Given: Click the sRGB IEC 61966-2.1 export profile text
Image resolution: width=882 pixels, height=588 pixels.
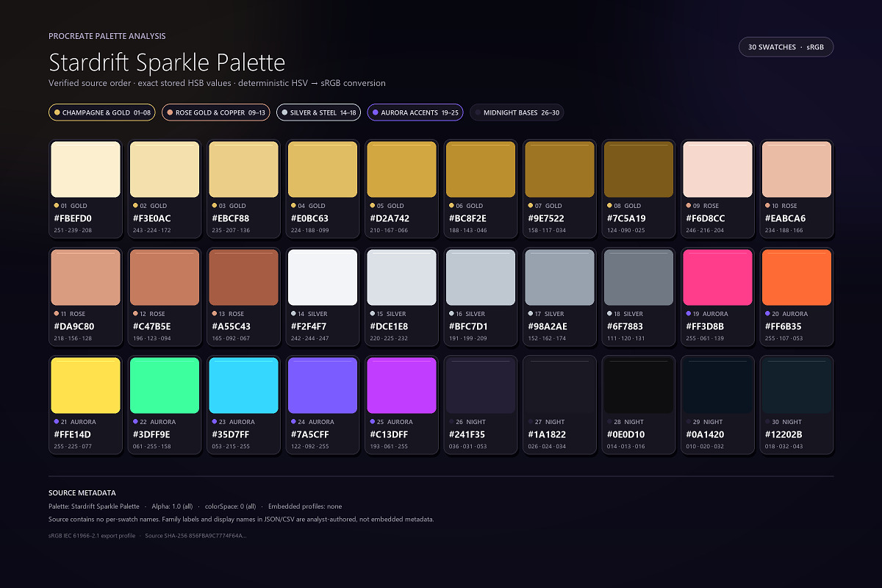Looking at the screenshot, I should (92, 536).
